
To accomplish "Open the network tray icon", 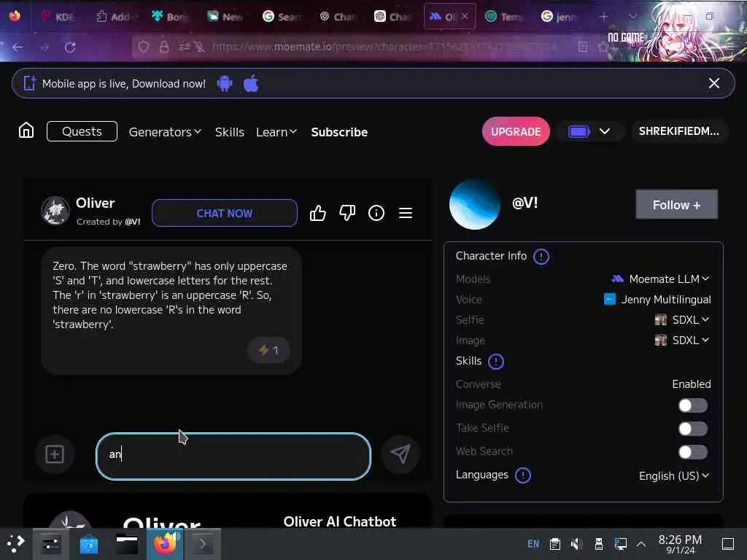I will click(x=620, y=544).
